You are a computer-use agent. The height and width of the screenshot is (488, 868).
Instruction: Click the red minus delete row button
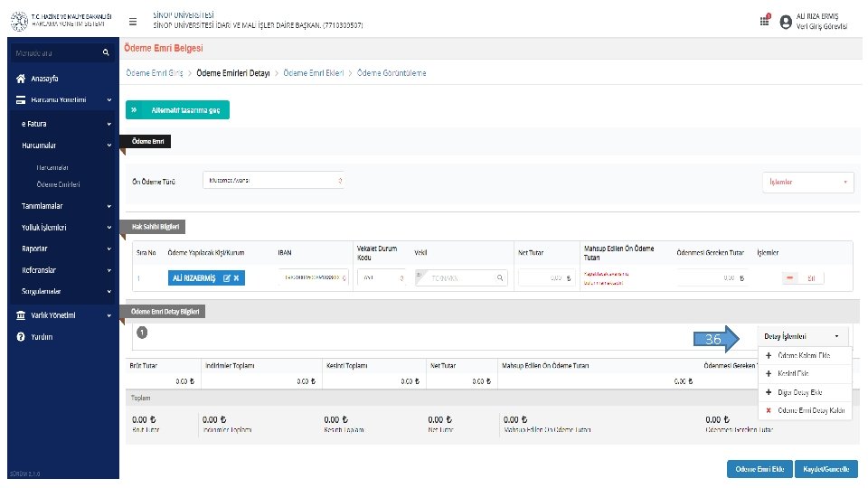point(790,277)
